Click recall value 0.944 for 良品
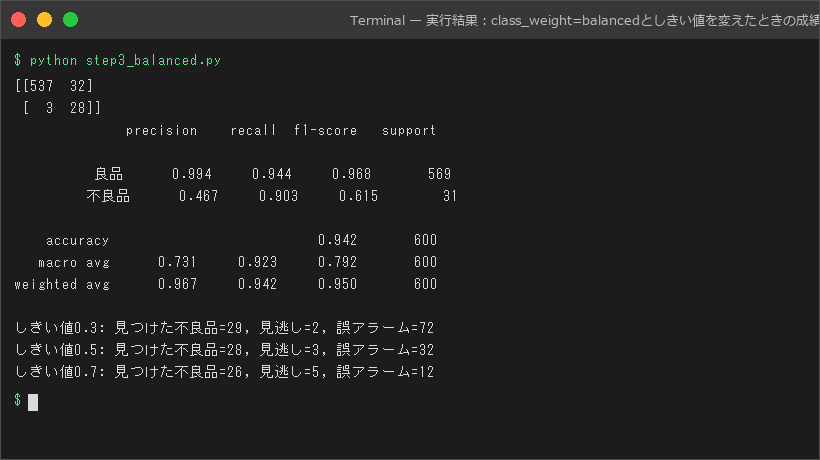Screen dimensions: 820x460 (272, 174)
